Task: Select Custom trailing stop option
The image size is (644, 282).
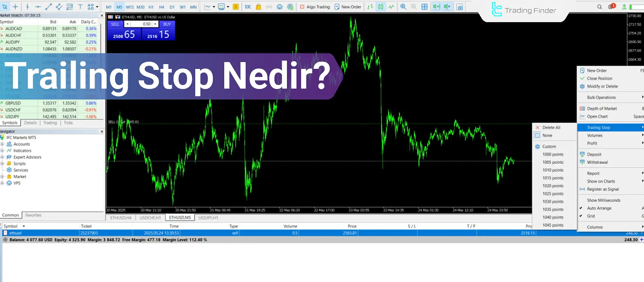Action: pos(549,147)
